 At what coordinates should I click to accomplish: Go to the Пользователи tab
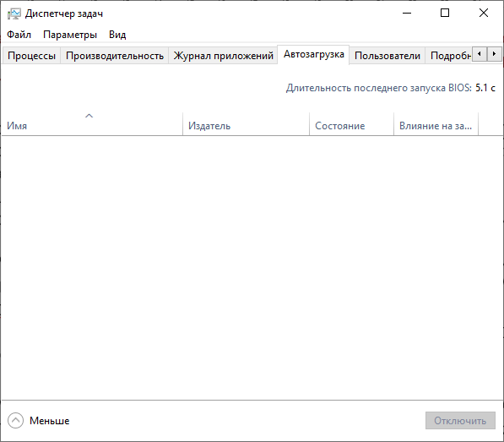[387, 56]
